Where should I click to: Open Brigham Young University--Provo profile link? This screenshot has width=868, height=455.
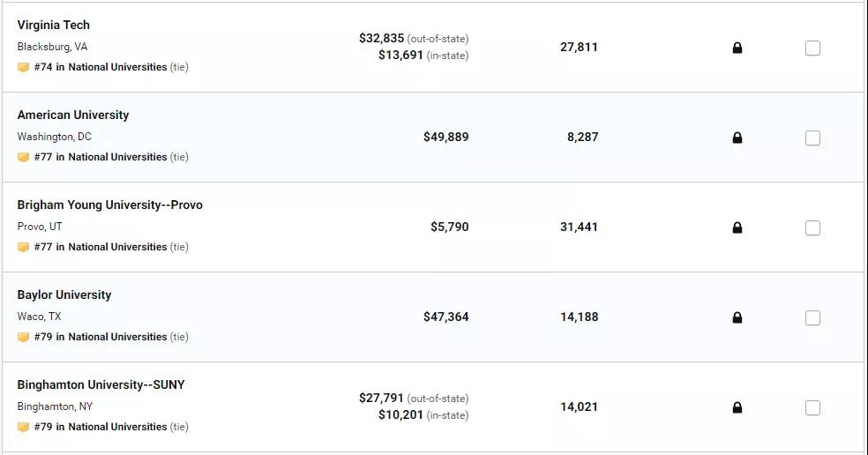coord(109,205)
